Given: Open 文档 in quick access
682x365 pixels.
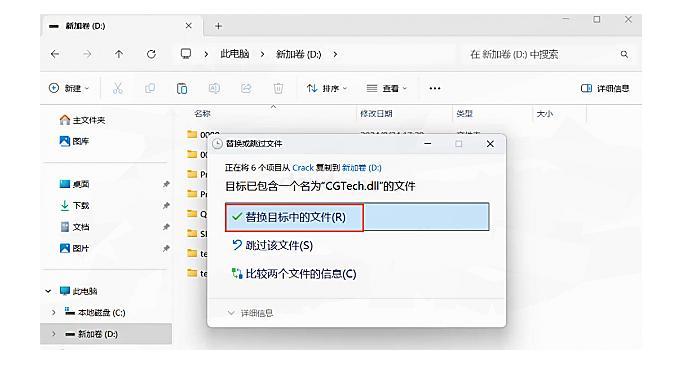Looking at the screenshot, I should click(74, 227).
